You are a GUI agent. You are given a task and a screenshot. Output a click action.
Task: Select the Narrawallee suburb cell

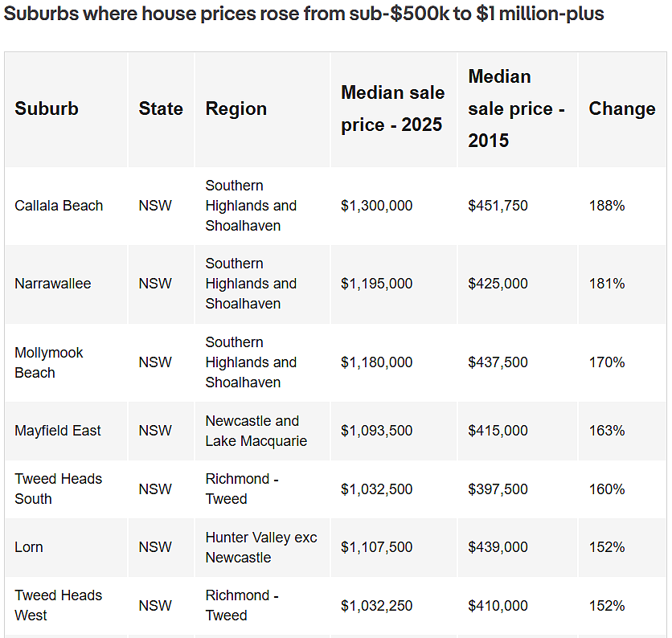click(x=53, y=284)
